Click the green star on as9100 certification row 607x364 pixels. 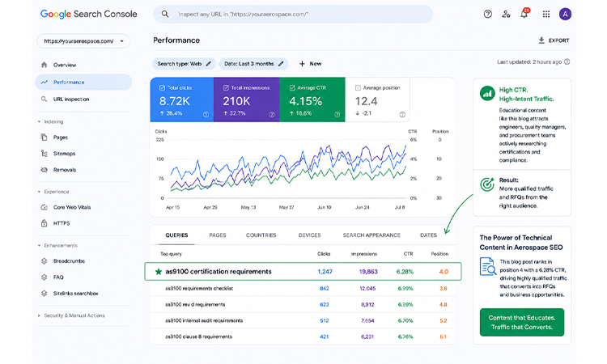[159, 272]
